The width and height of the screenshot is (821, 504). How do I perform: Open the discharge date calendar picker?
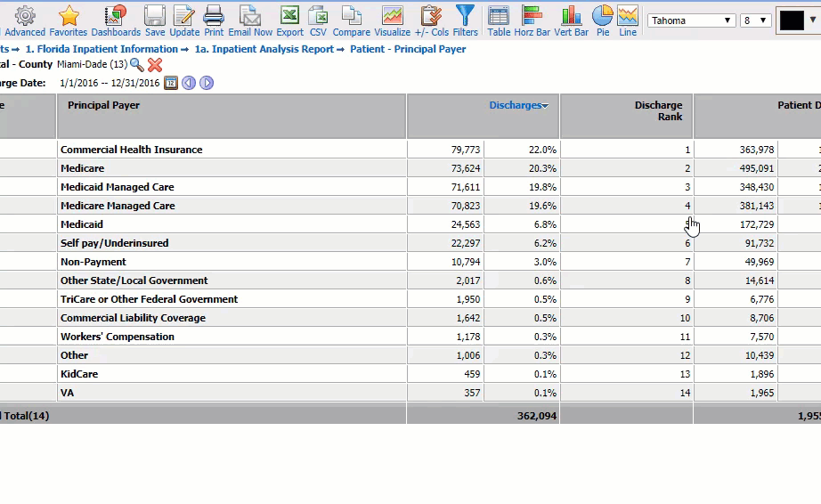click(x=171, y=83)
